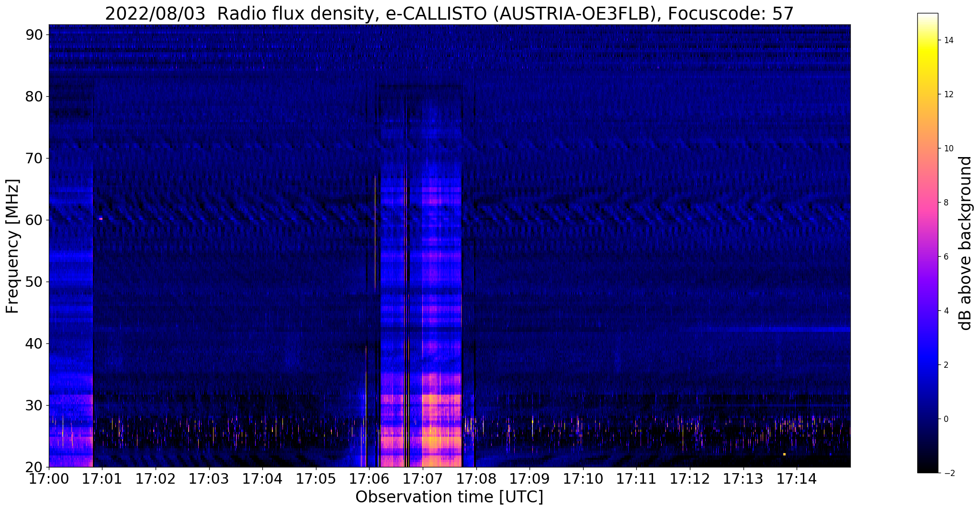This screenshot has height=511, width=980.
Task: Click the small pink spot near 17:01 at 60 MHz
Action: tap(101, 219)
